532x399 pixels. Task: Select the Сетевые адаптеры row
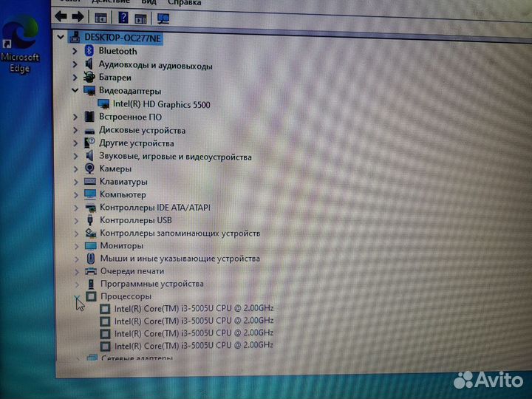pos(137,358)
